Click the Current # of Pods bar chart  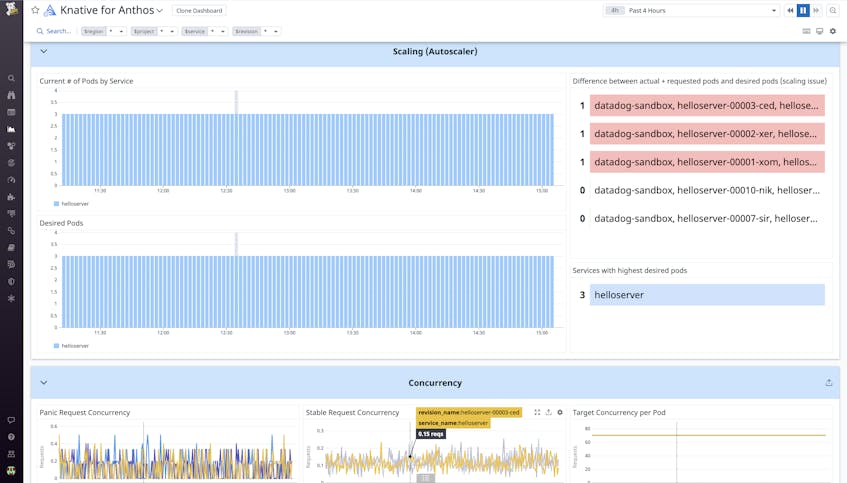click(x=308, y=150)
